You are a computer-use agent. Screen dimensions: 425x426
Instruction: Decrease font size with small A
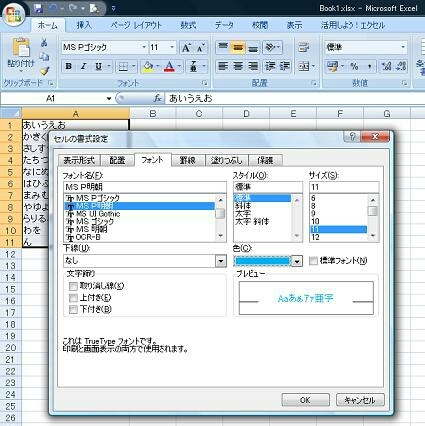(200, 48)
